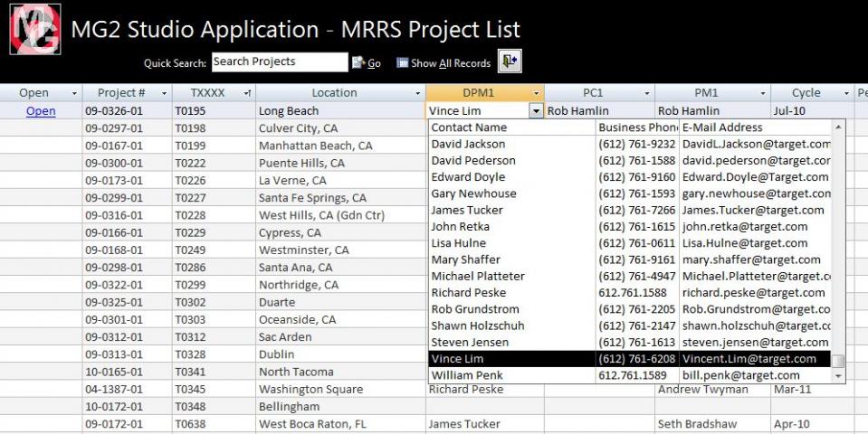Select Gary Newhouse from contact list

pyautogui.click(x=630, y=193)
